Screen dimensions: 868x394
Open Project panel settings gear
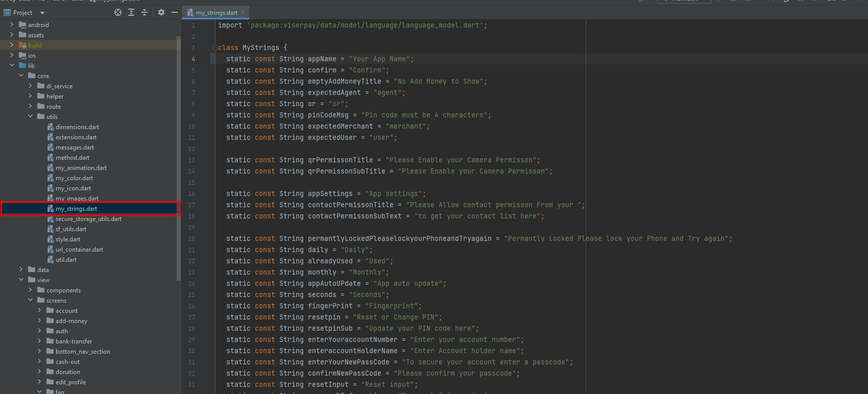[x=161, y=12]
